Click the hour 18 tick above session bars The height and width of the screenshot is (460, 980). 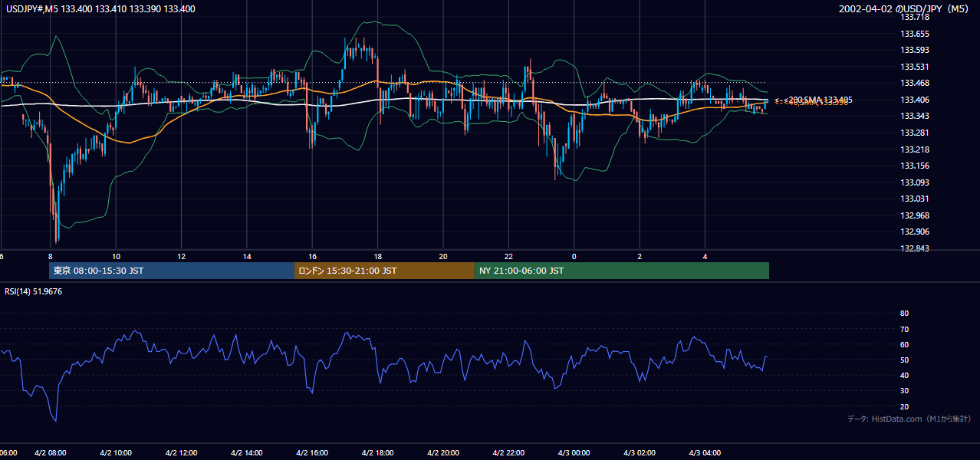(x=377, y=256)
